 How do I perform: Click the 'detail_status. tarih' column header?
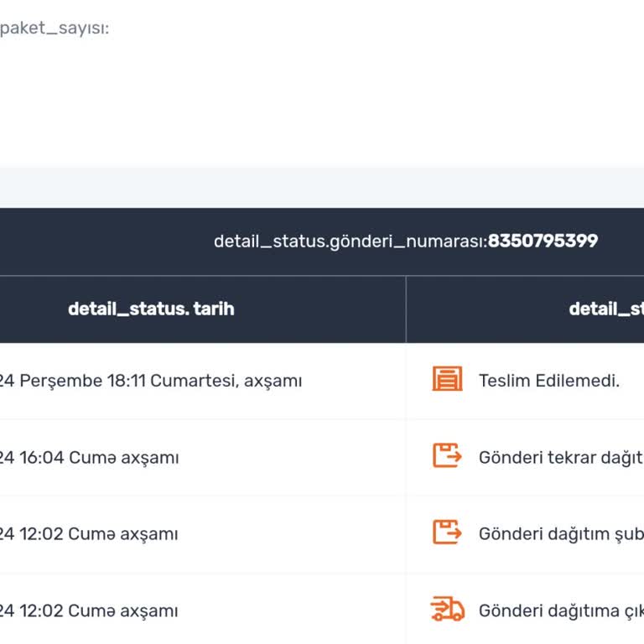151,309
